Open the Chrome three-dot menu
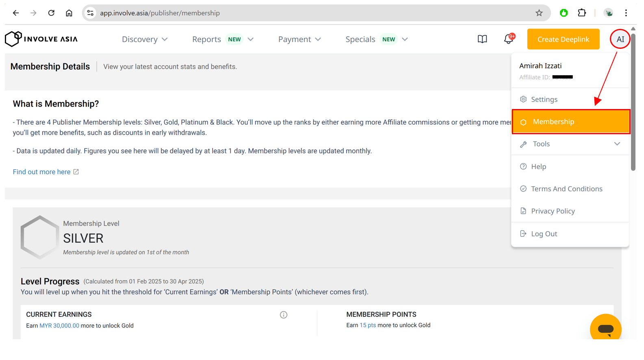Viewport: 644px width, 360px height. point(626,13)
